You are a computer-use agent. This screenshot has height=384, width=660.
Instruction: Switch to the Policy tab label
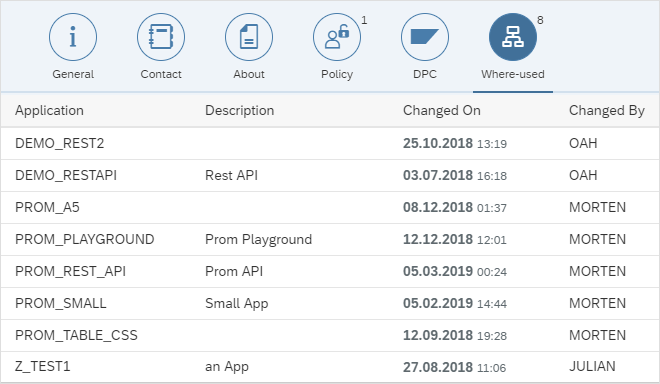coord(337,75)
